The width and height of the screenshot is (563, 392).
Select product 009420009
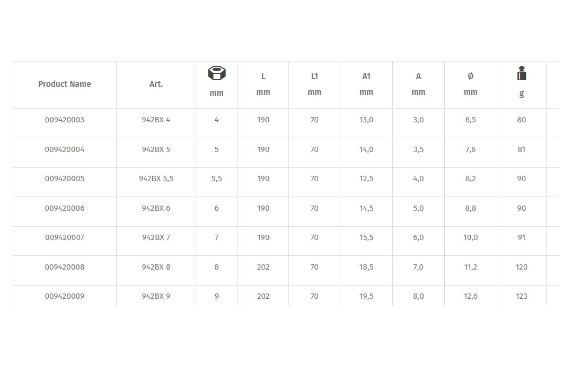coord(65,297)
